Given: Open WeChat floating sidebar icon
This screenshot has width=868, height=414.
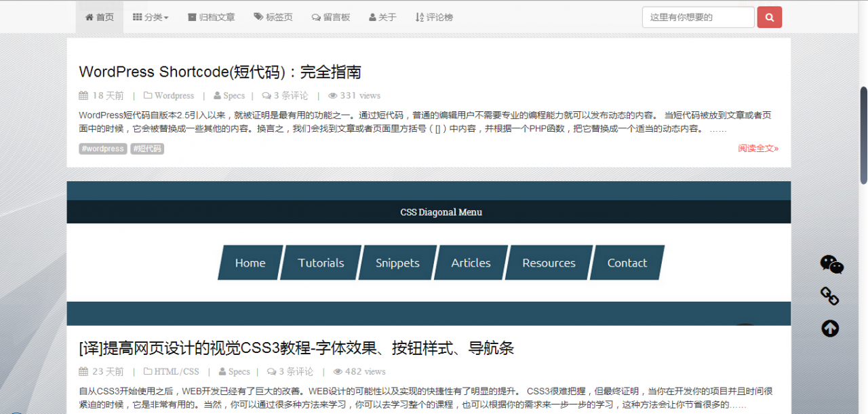Looking at the screenshot, I should tap(831, 265).
